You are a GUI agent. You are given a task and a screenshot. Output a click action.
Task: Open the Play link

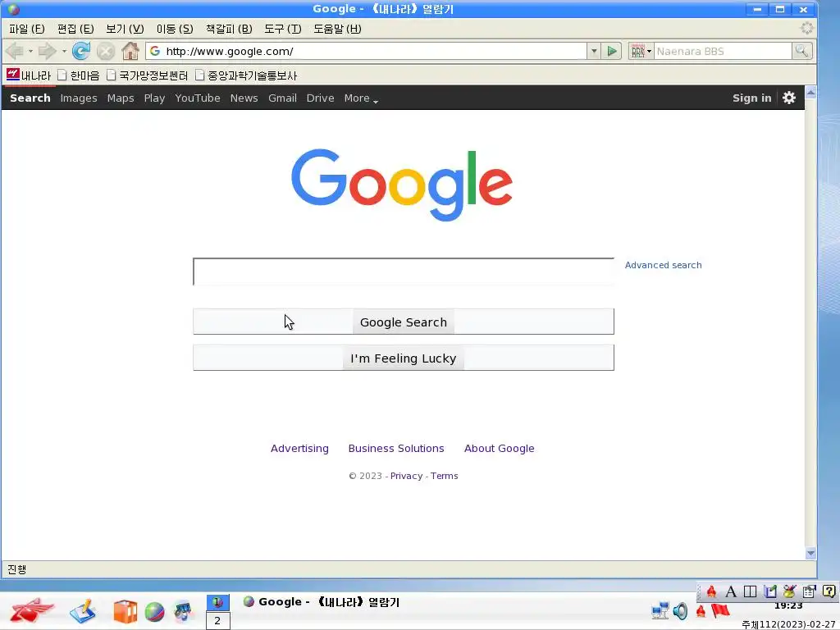(x=154, y=98)
